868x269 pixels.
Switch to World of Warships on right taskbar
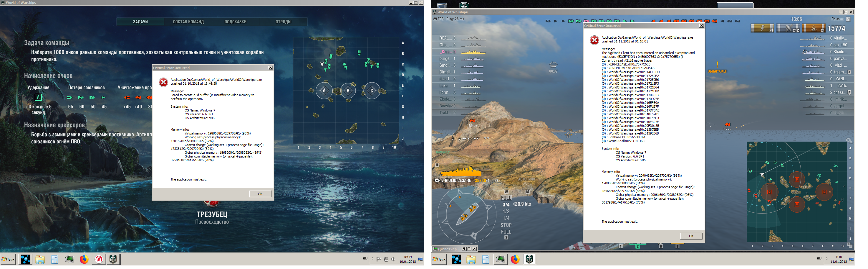[x=530, y=259]
